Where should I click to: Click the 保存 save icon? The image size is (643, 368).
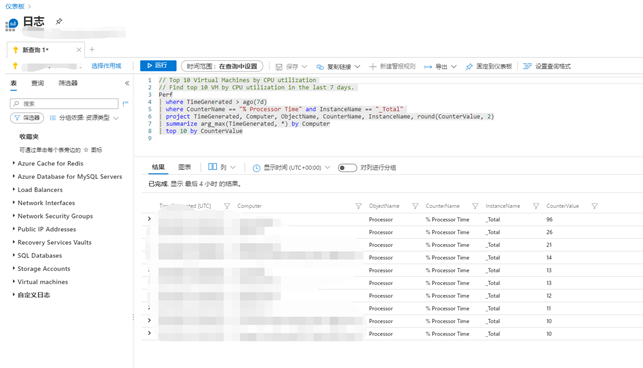click(x=279, y=66)
